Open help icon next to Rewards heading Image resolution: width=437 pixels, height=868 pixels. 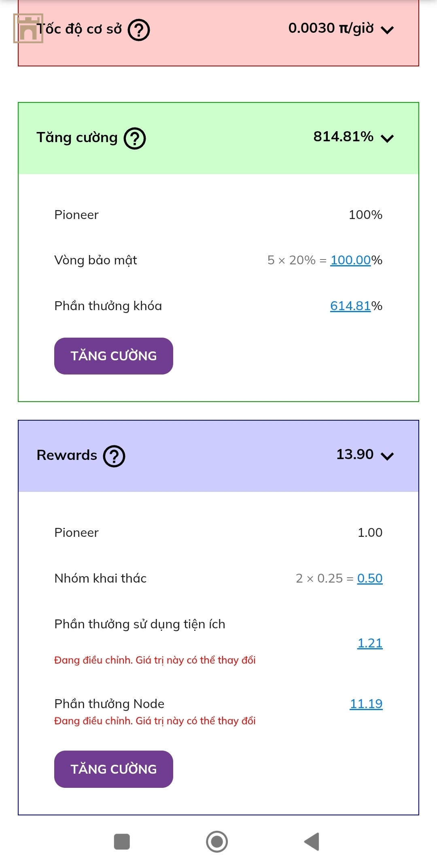[x=114, y=456]
